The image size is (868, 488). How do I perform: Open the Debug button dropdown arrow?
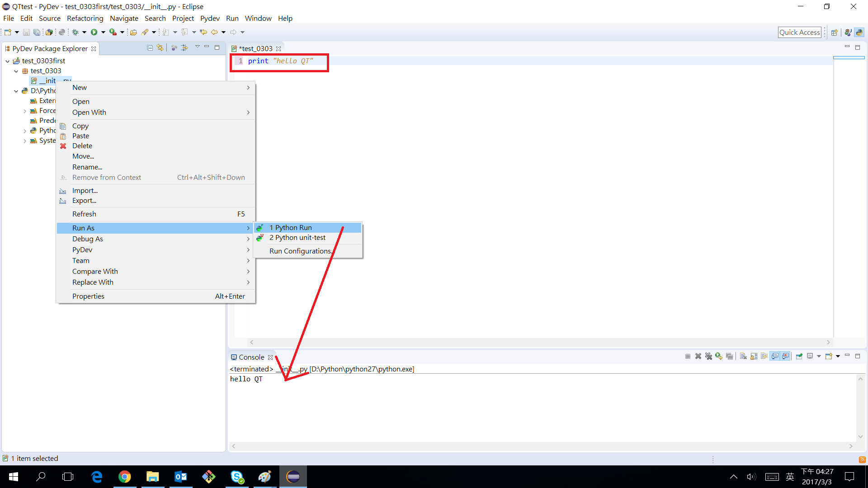coord(84,32)
